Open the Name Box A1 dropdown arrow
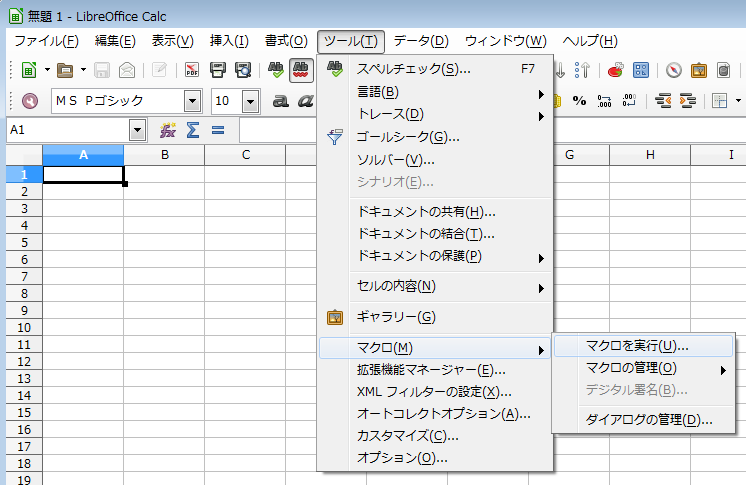This screenshot has height=485, width=746. 137,130
